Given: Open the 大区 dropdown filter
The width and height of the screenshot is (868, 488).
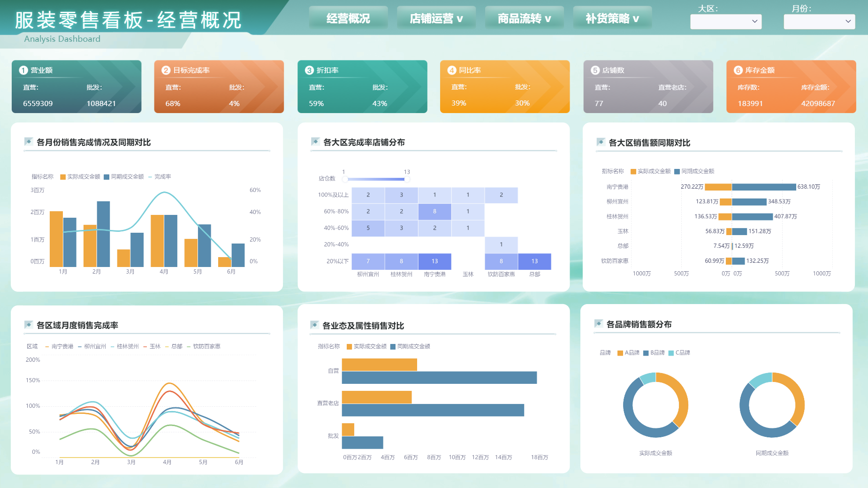Looking at the screenshot, I should tap(726, 21).
